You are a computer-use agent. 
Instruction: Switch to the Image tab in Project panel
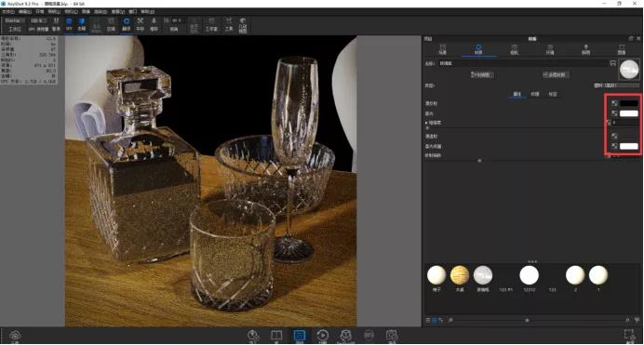click(x=622, y=49)
